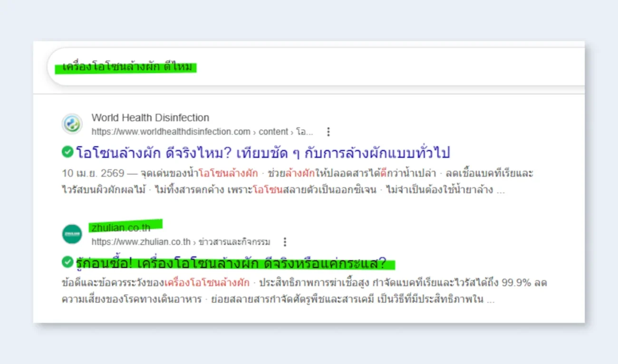The height and width of the screenshot is (364, 618).
Task: Open the three-dot menu for the zhulian.co.th result
Action: pos(285,242)
